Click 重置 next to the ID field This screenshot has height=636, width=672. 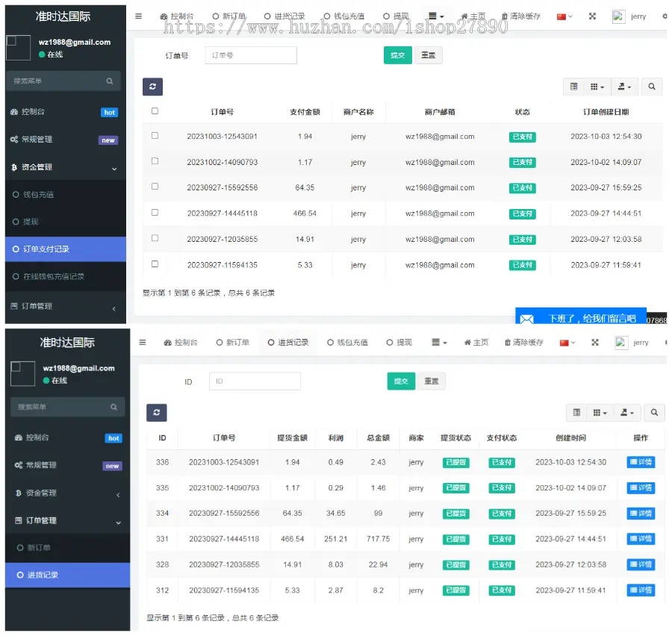pos(431,381)
